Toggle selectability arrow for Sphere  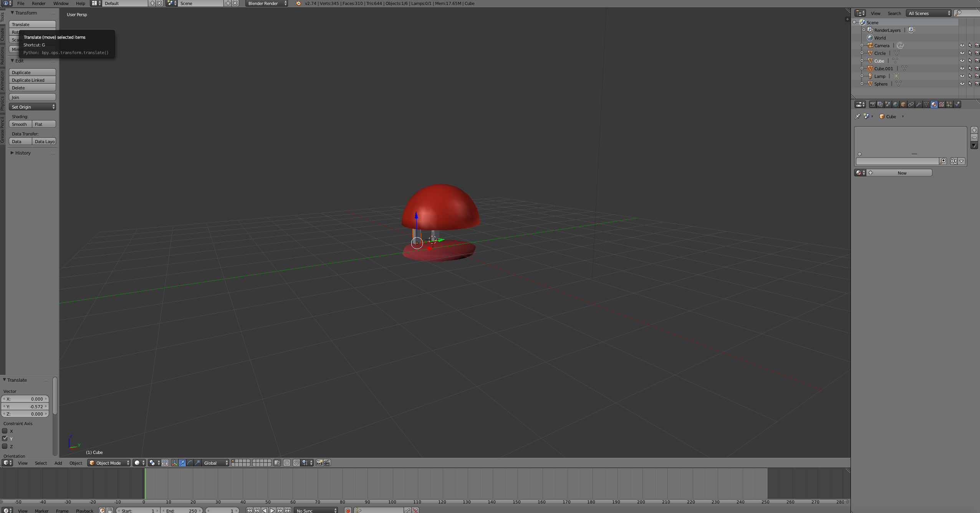click(970, 84)
